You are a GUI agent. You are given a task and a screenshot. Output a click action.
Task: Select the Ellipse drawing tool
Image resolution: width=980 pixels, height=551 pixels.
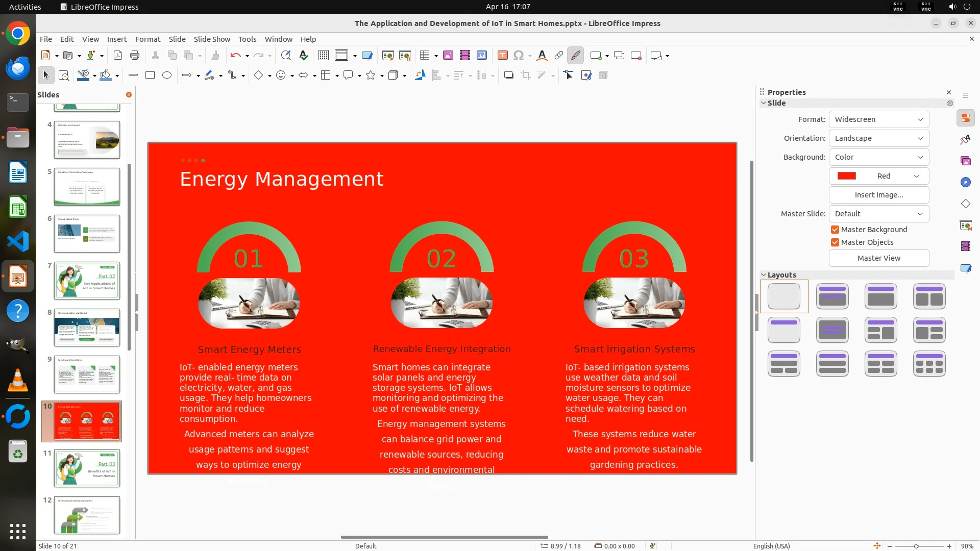pyautogui.click(x=166, y=76)
